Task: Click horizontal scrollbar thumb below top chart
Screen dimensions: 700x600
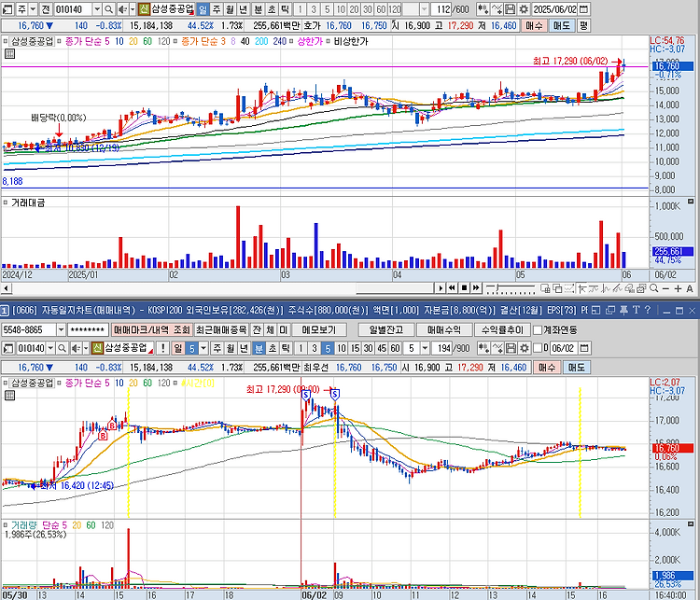Action: pyautogui.click(x=395, y=288)
